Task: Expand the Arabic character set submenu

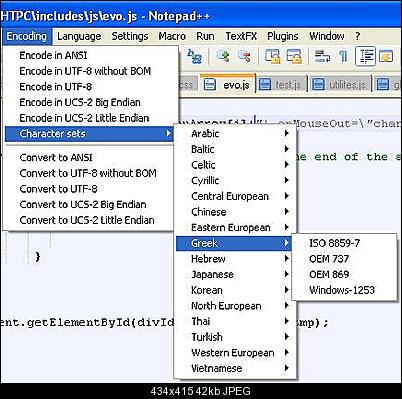Action: (235, 133)
